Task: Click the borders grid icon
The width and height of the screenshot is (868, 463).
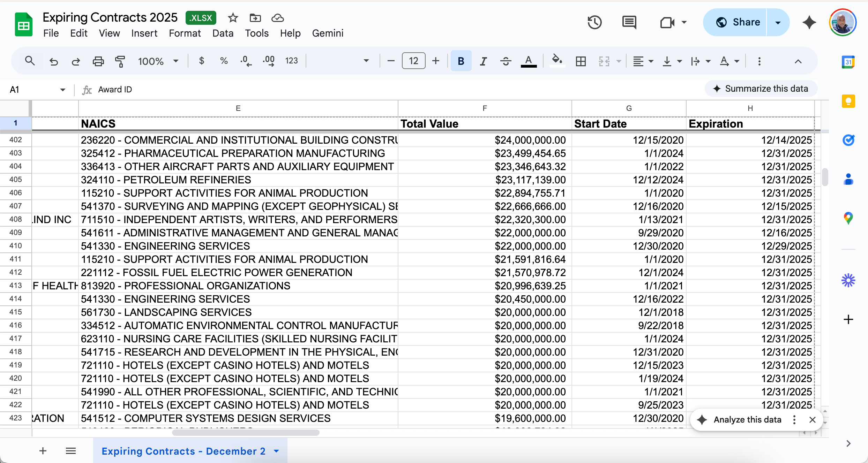Action: (581, 61)
